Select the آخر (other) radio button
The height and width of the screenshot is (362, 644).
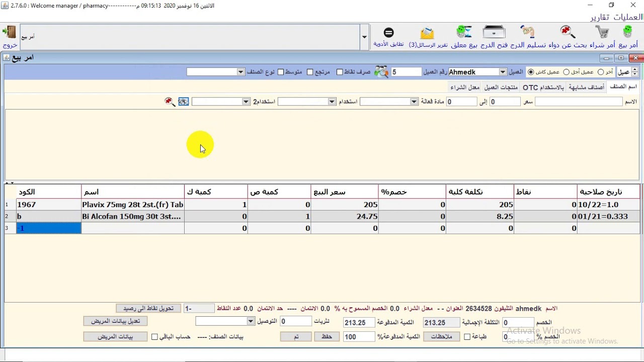tap(601, 72)
